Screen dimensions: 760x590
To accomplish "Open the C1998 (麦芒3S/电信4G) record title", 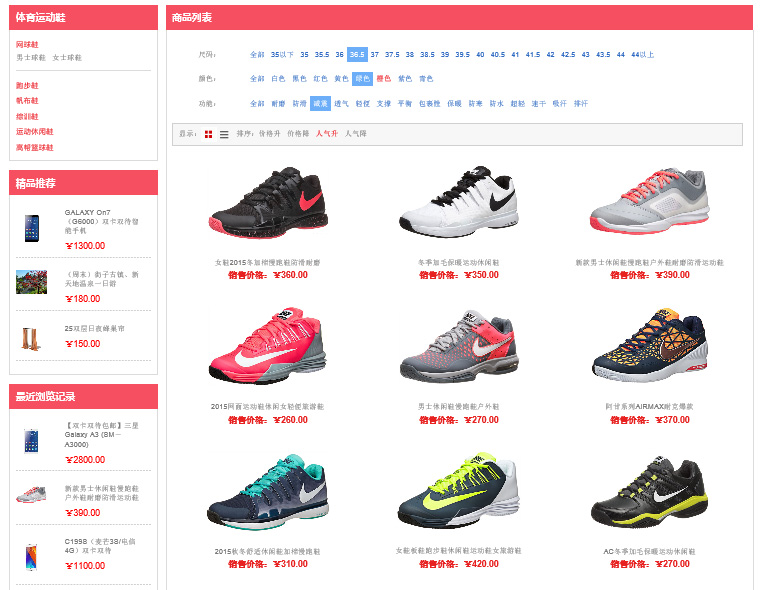I will (100, 546).
